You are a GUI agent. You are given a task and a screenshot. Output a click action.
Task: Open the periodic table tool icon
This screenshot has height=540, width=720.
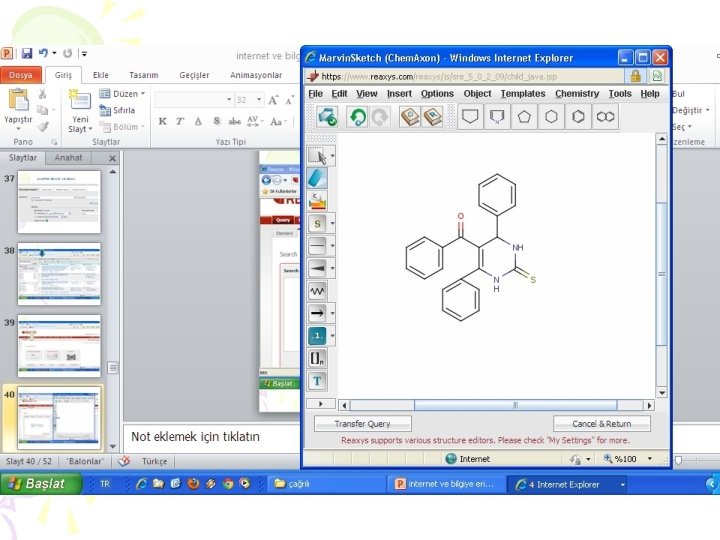click(x=317, y=201)
